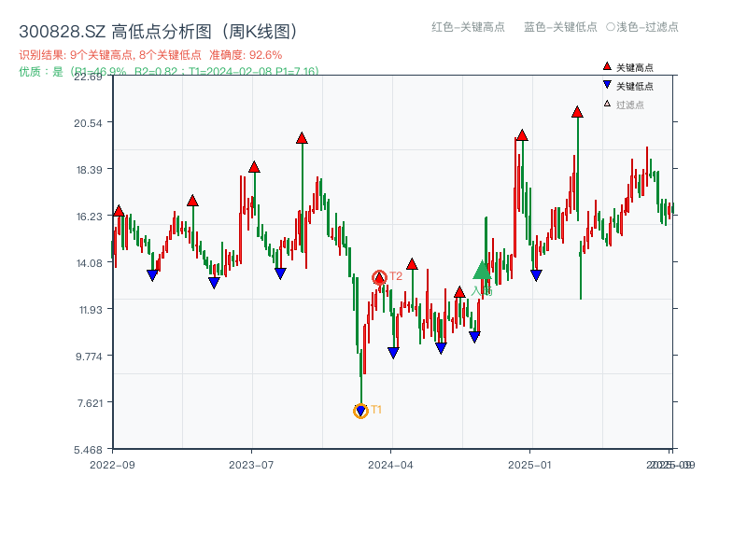The height and width of the screenshot is (560, 747).
Task: Click the highest red triangle near the 2025-01 rally
Action: (576, 111)
